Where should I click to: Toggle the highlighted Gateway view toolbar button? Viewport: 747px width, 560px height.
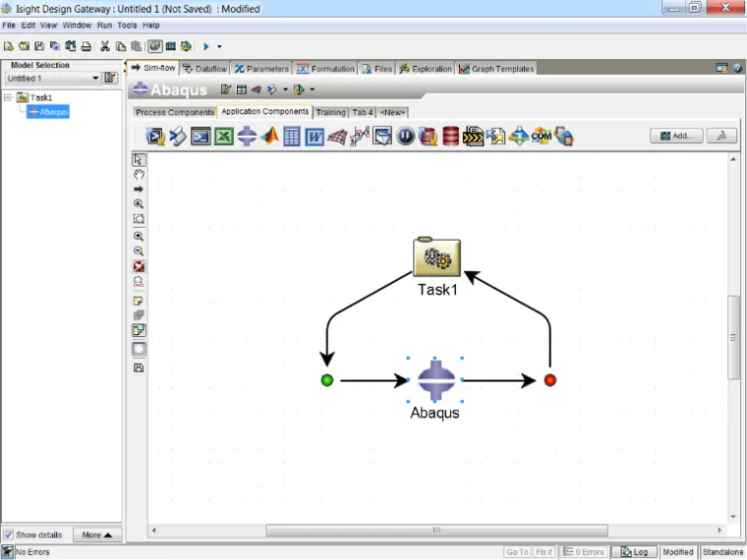155,46
